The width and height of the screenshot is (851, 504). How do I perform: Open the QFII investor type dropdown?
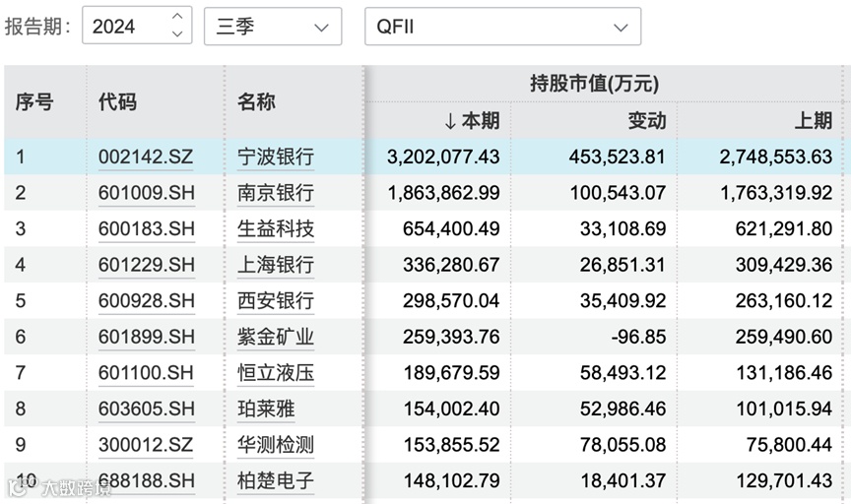click(502, 26)
